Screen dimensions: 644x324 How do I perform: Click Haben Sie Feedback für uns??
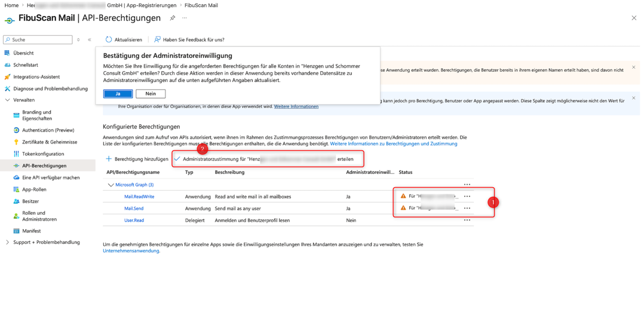(194, 40)
